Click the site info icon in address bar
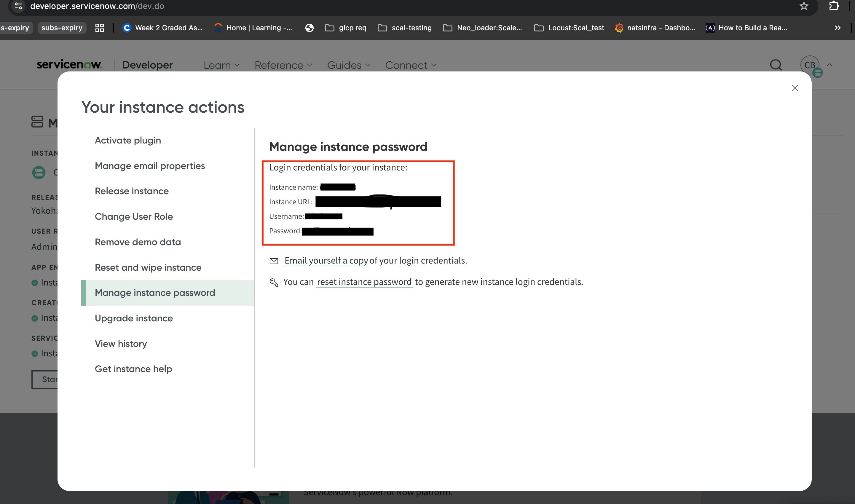 tap(19, 6)
